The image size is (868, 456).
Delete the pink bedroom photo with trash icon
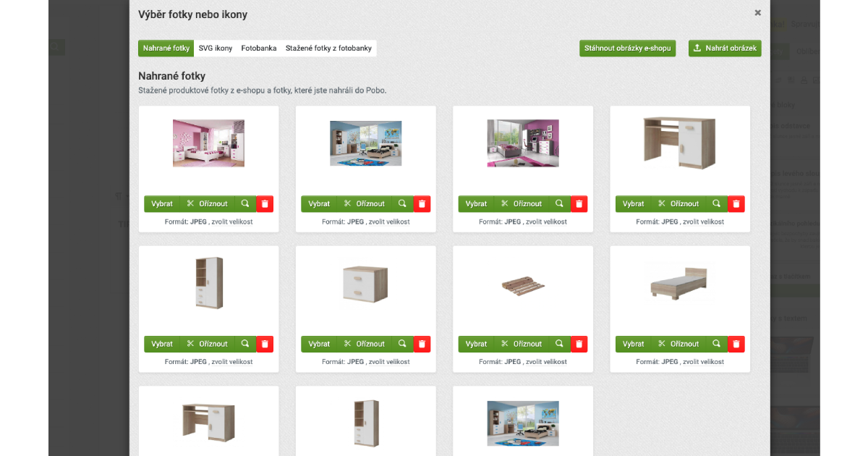click(265, 204)
